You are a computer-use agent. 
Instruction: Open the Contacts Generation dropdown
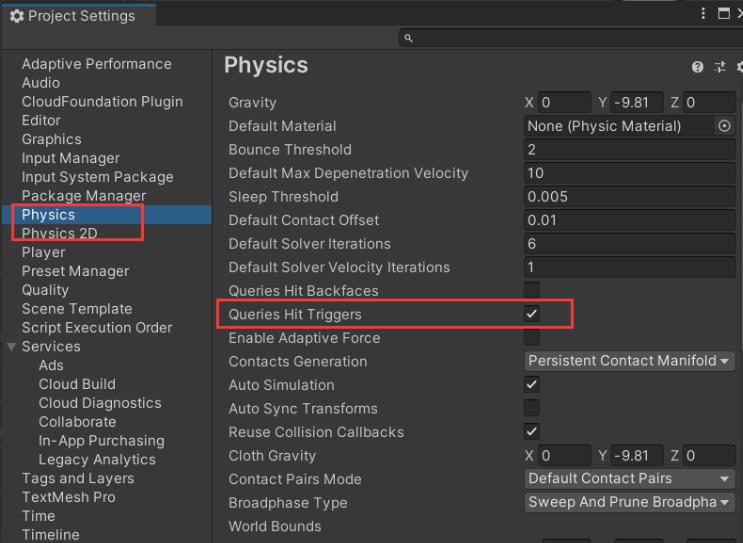tap(630, 361)
